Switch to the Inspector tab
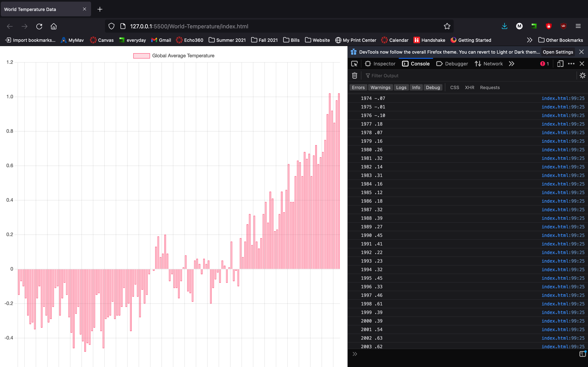The height and width of the screenshot is (367, 588). [x=380, y=64]
